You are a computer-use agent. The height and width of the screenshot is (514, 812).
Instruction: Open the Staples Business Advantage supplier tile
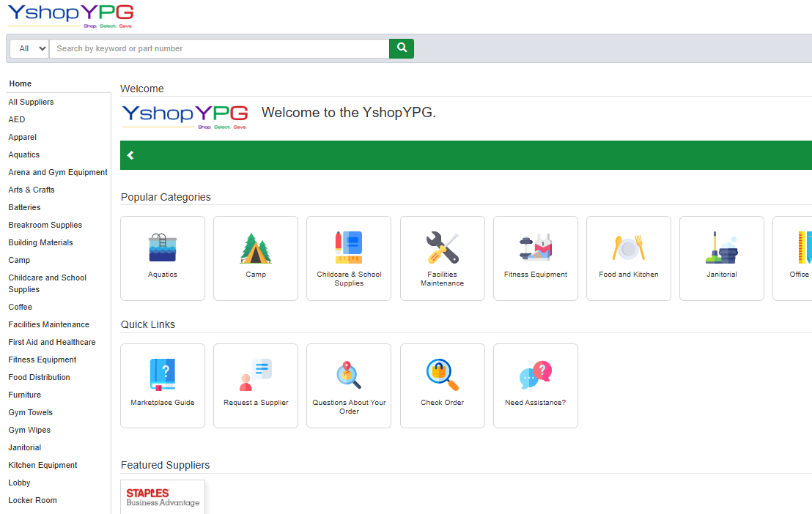point(163,497)
